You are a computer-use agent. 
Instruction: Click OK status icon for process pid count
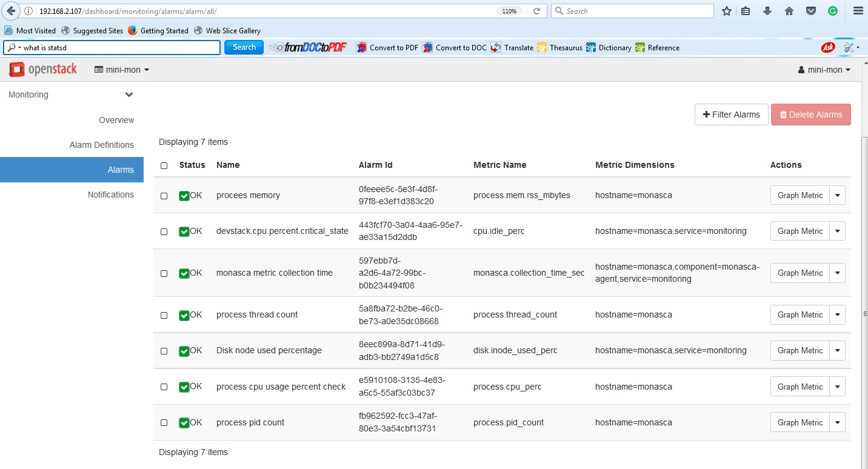[184, 423]
